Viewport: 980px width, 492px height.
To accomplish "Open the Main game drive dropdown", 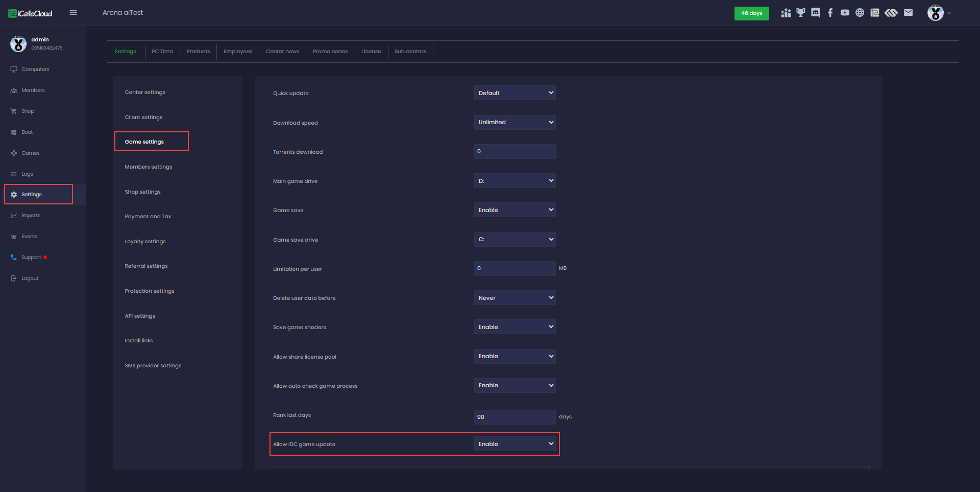I will pyautogui.click(x=514, y=181).
